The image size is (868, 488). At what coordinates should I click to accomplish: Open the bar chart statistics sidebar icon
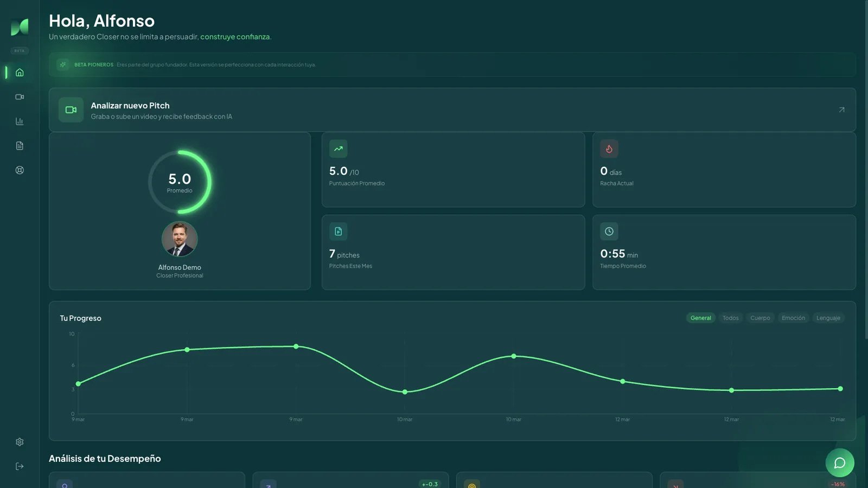coord(20,121)
